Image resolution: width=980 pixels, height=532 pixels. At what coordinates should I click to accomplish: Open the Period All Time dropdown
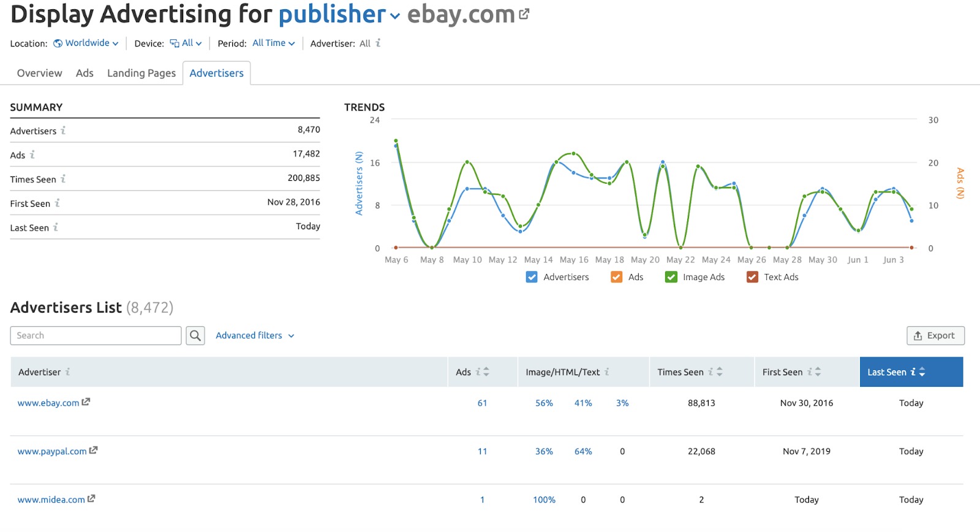click(x=274, y=43)
